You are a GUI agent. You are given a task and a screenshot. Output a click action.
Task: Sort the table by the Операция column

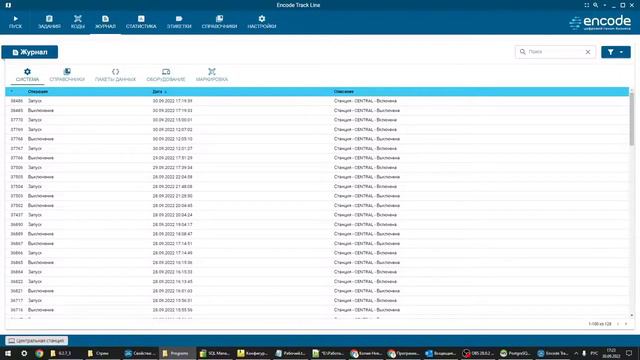(x=38, y=92)
